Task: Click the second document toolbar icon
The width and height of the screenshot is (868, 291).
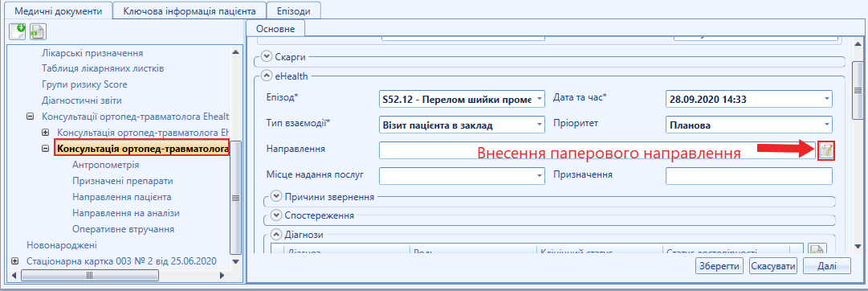Action: 38,31
